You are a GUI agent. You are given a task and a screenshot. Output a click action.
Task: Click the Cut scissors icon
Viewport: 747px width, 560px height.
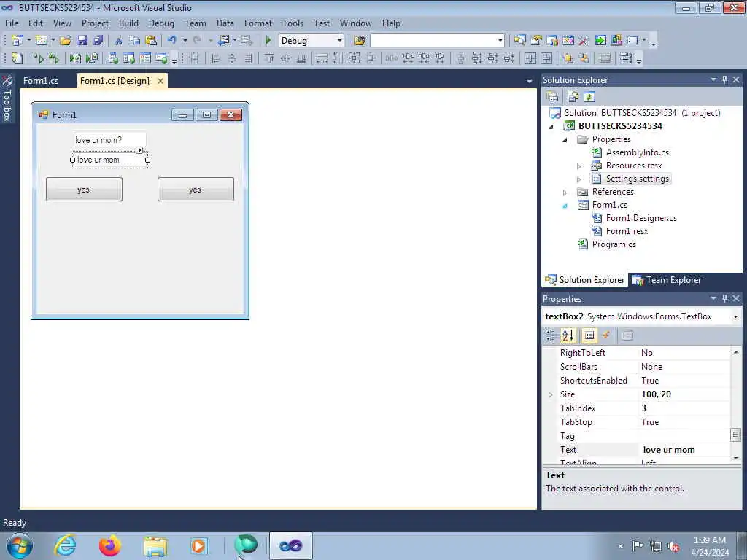click(118, 41)
